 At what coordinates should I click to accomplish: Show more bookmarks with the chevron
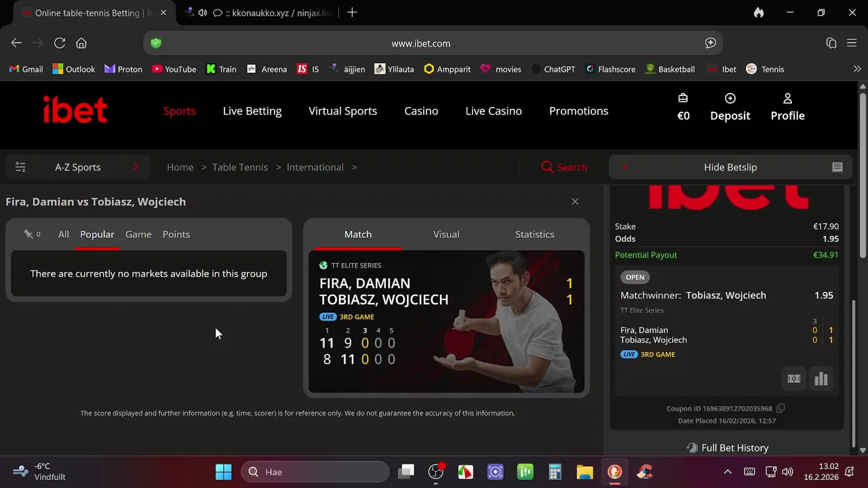[x=857, y=69]
